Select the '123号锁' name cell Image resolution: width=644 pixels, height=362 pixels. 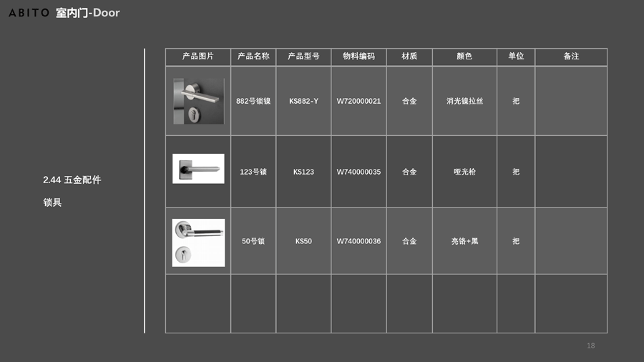pyautogui.click(x=253, y=172)
